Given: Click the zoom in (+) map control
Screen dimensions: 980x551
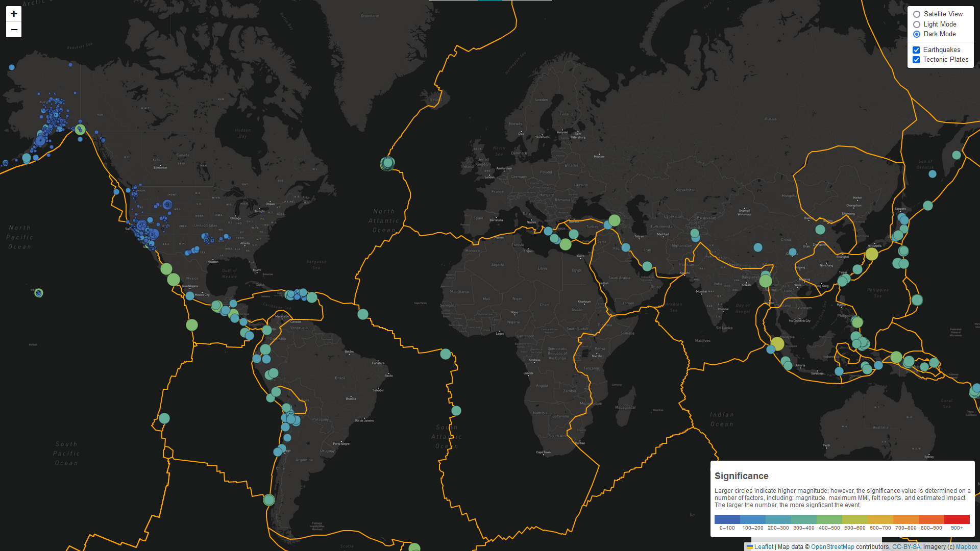Looking at the screenshot, I should coord(13,14).
